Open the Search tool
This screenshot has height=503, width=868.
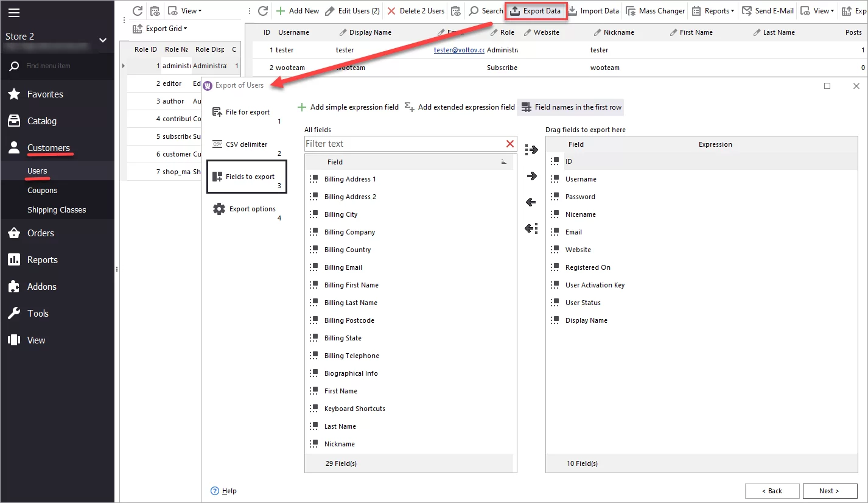[485, 10]
